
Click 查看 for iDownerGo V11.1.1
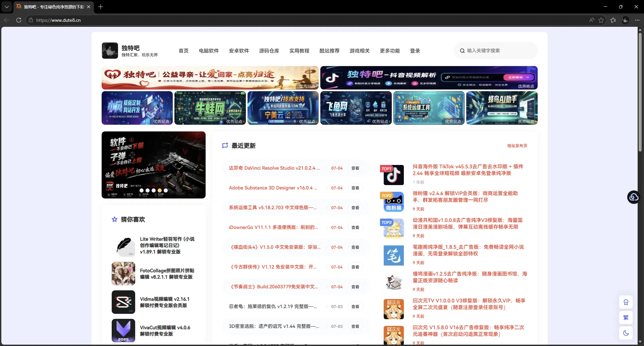(x=355, y=228)
